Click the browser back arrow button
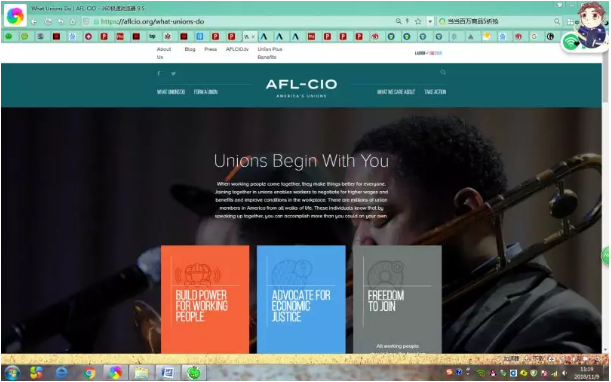Viewport: 611px width, 382px height. (x=34, y=22)
